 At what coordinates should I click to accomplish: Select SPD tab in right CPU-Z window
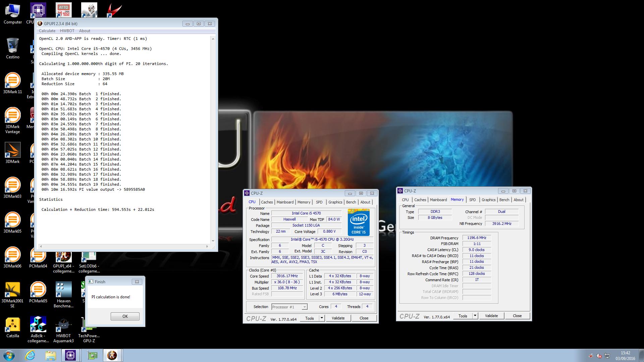click(x=473, y=200)
